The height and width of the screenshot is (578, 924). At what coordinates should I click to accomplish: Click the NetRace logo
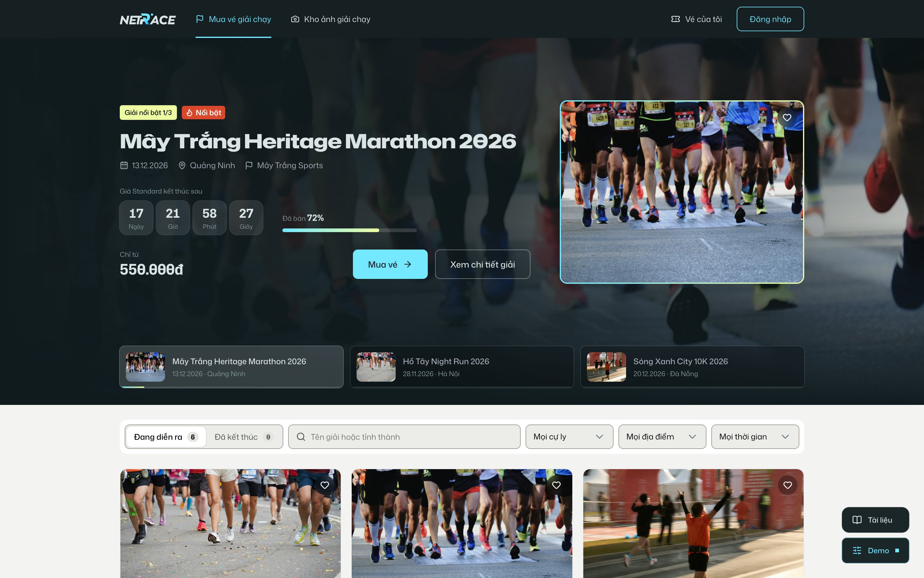tap(148, 19)
